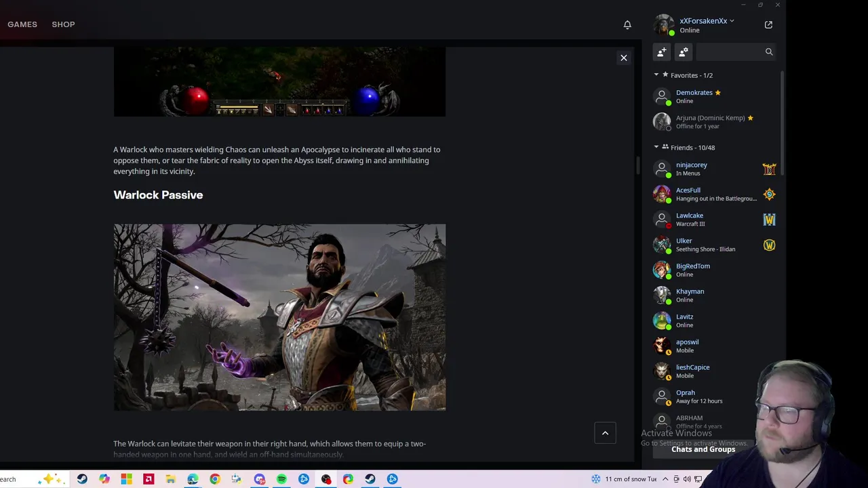The image size is (868, 488).
Task: Click Arjuna's favorite star
Action: tap(750, 118)
